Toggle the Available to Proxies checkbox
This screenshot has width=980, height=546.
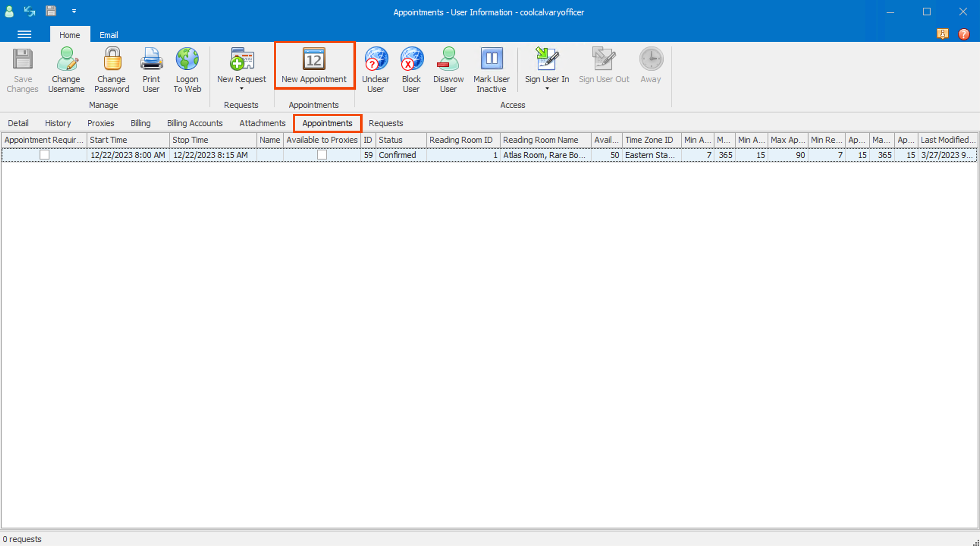[x=322, y=155]
